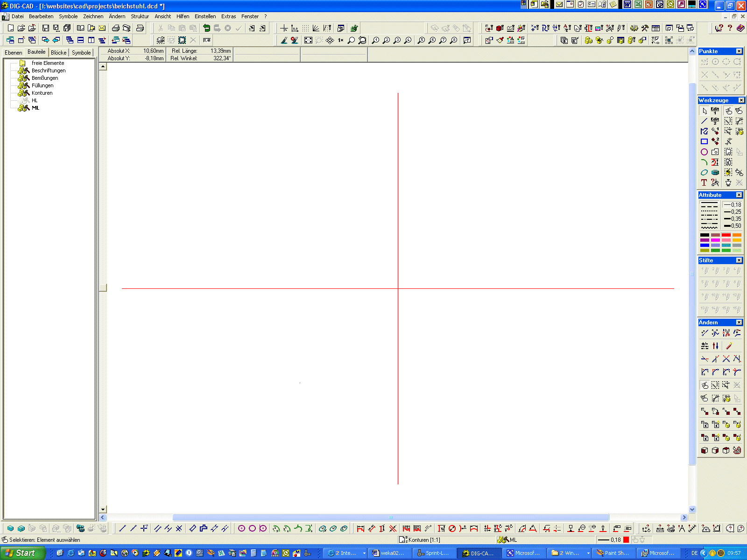Screen dimensions: 747x560
Task: Open the Sprint-L taskbar window
Action: click(x=434, y=553)
